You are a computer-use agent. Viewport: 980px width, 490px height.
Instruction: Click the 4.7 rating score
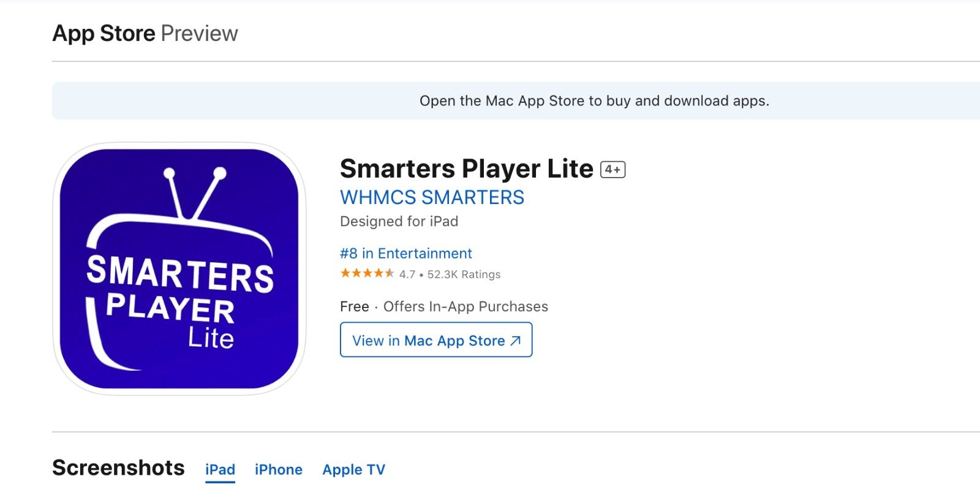click(x=407, y=274)
